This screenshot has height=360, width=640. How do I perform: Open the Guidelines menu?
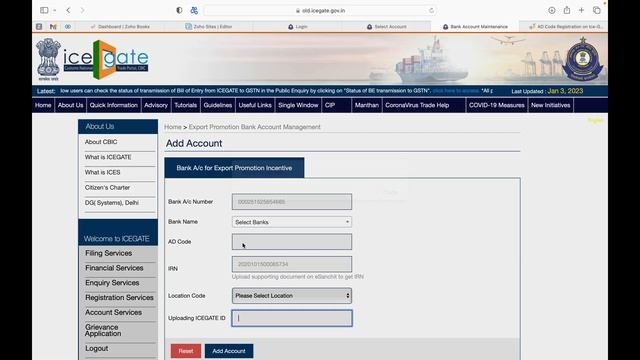(218, 105)
